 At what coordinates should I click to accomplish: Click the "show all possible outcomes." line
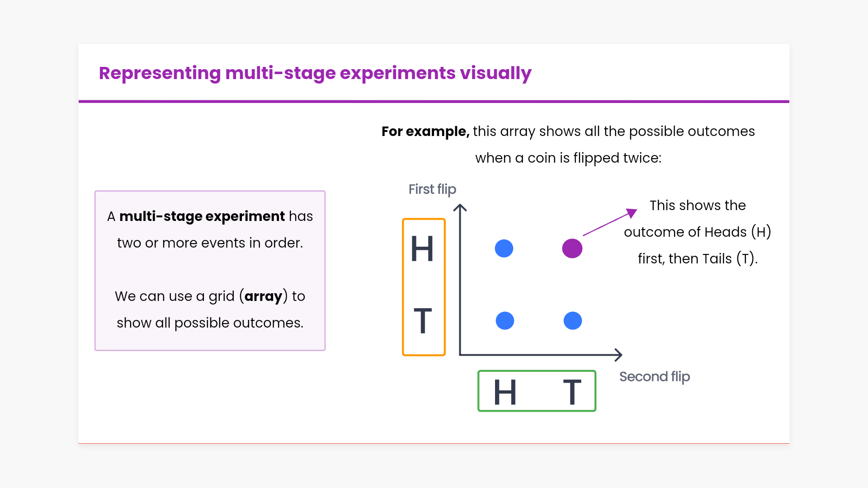pyautogui.click(x=210, y=323)
